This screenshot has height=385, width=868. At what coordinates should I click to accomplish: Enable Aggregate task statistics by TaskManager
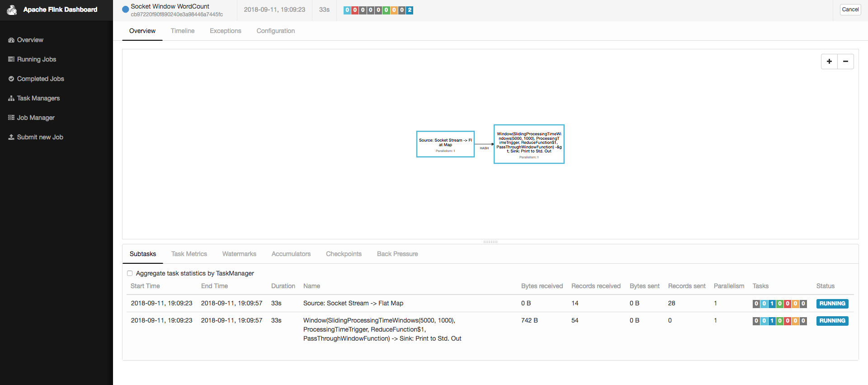(x=130, y=273)
